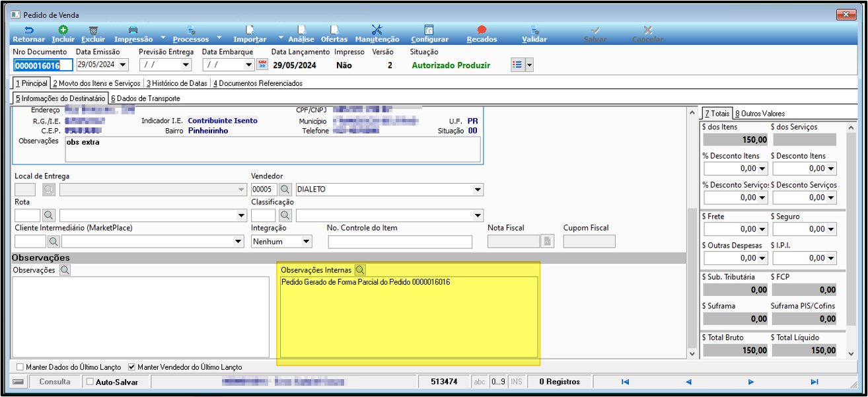Open 4 Documentos Referenciados tab
The height and width of the screenshot is (397, 868).
[x=258, y=83]
